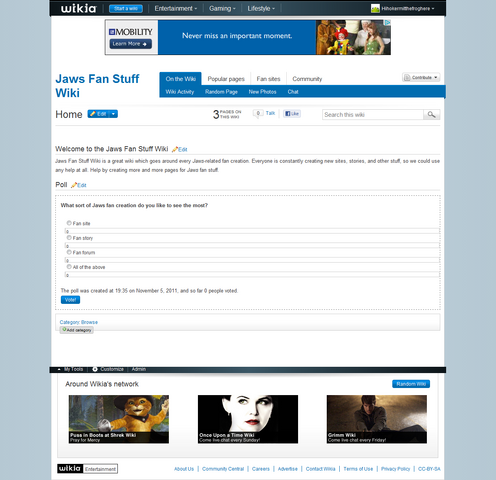The width and height of the screenshot is (496, 480).
Task: Click the search magnifier button
Action: pos(432,115)
